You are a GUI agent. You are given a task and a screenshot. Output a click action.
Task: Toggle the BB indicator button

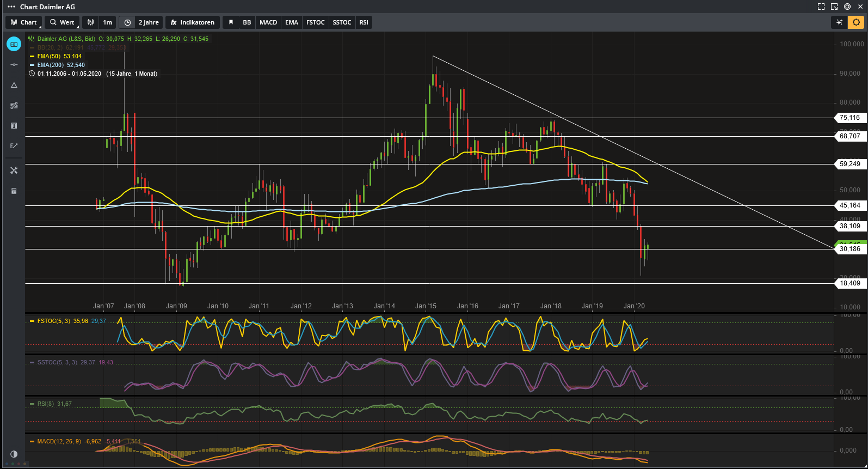(247, 22)
